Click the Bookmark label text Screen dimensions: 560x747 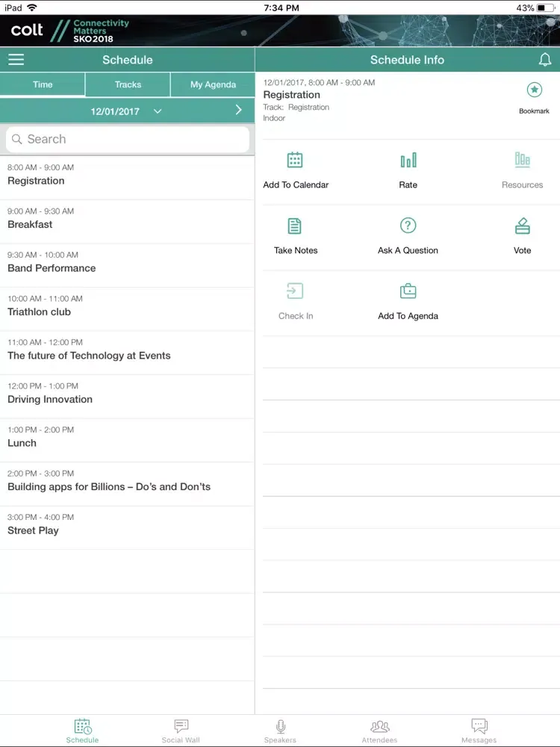pos(534,111)
